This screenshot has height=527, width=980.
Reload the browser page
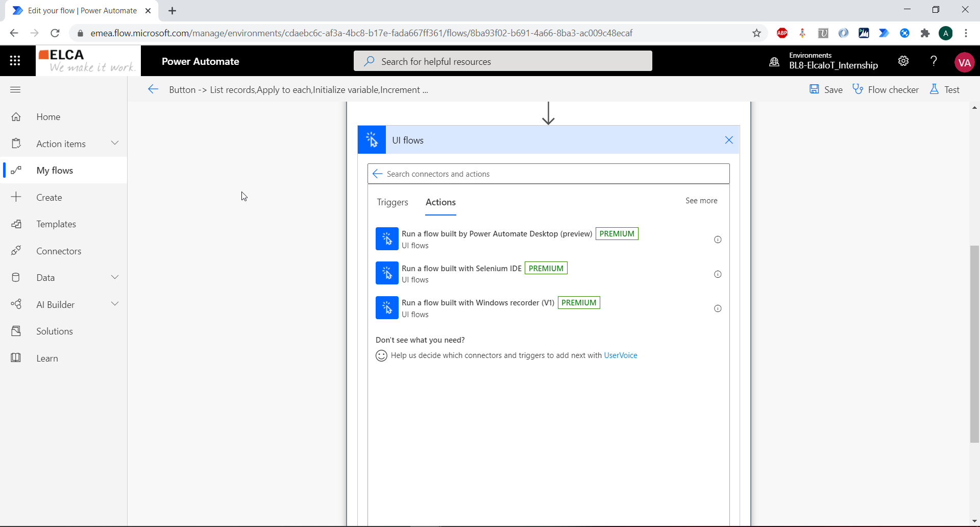click(x=55, y=33)
